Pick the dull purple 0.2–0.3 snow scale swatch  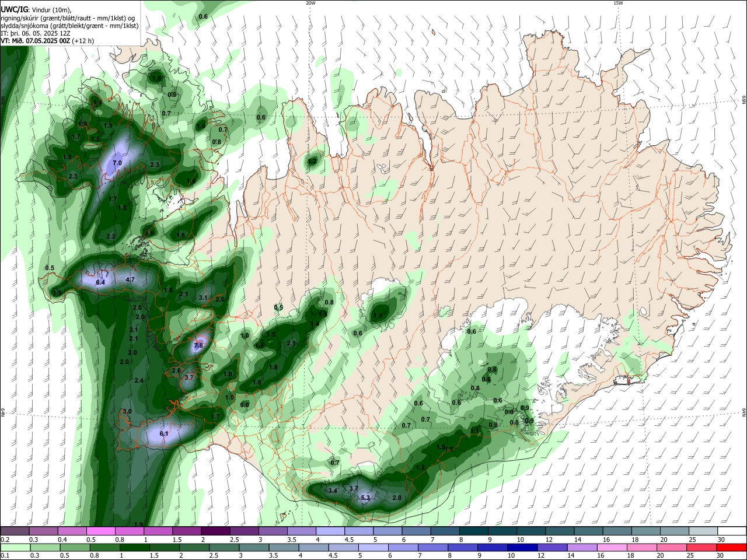15,531
